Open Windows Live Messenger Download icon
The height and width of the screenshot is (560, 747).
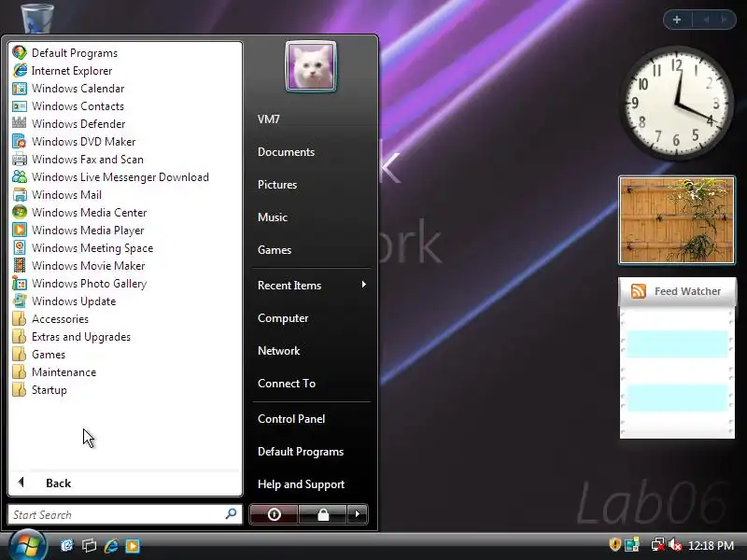pos(20,177)
